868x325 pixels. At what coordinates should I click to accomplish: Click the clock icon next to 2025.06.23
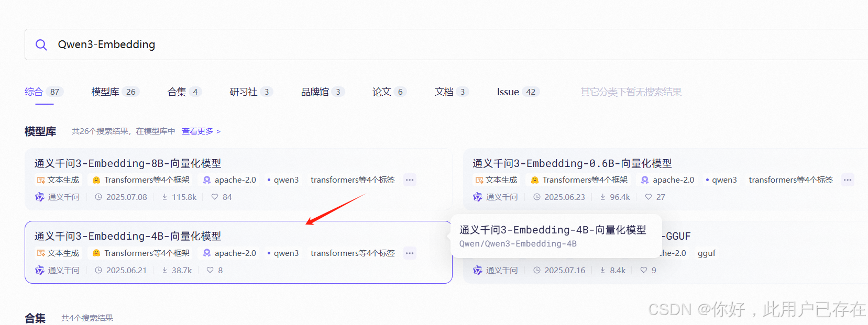point(537,197)
